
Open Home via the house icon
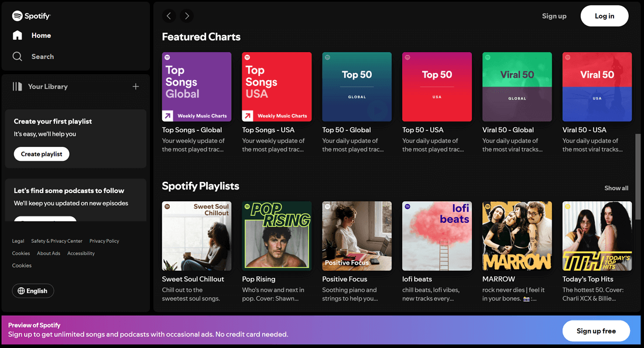point(17,35)
